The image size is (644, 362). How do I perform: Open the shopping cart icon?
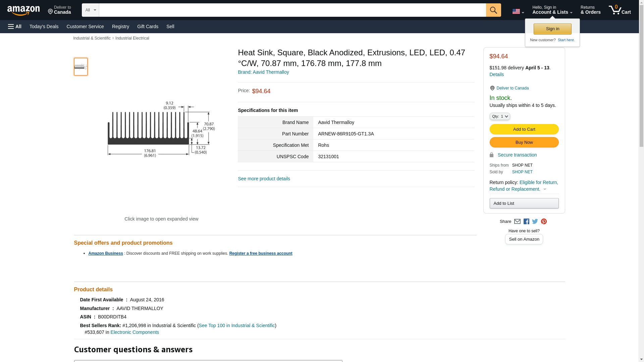[x=620, y=10]
